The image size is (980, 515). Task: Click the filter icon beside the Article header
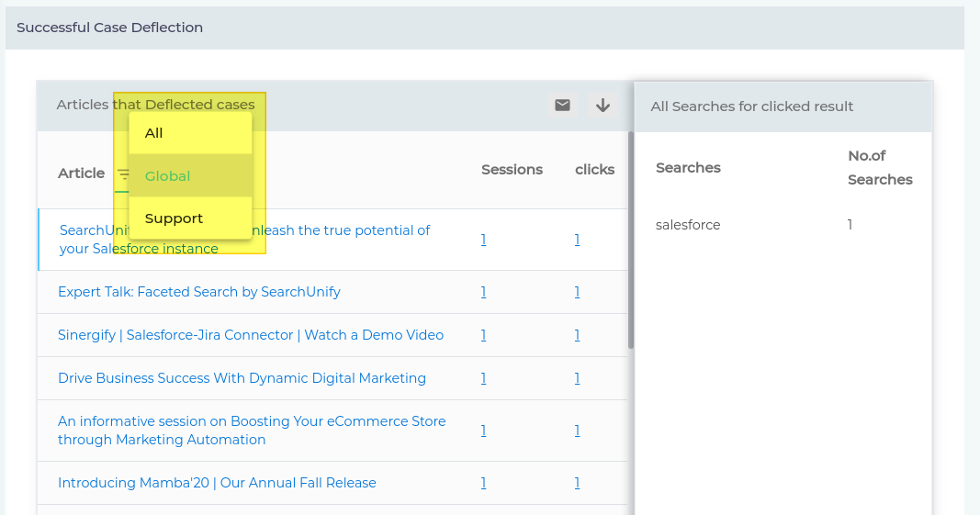(x=122, y=174)
